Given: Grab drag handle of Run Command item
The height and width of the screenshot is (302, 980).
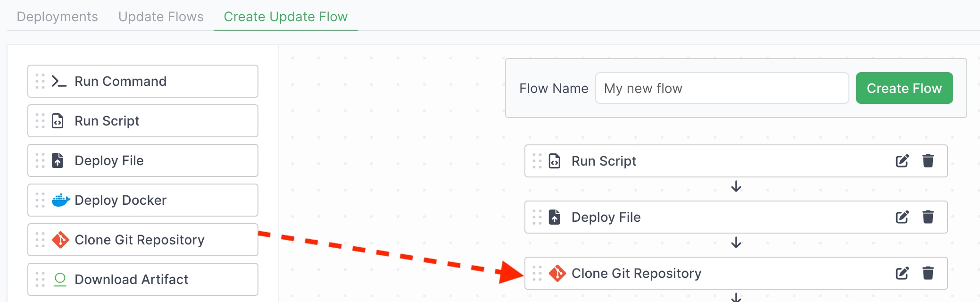Looking at the screenshot, I should click(40, 81).
